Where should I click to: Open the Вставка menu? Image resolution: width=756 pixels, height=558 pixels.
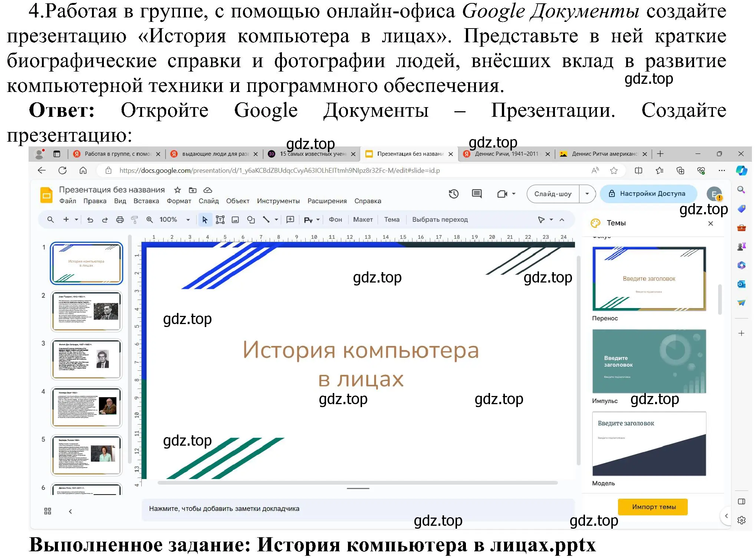(146, 201)
